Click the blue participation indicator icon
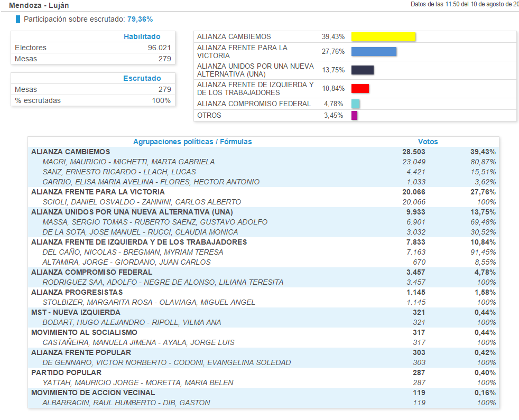519x420 pixels. (18, 20)
